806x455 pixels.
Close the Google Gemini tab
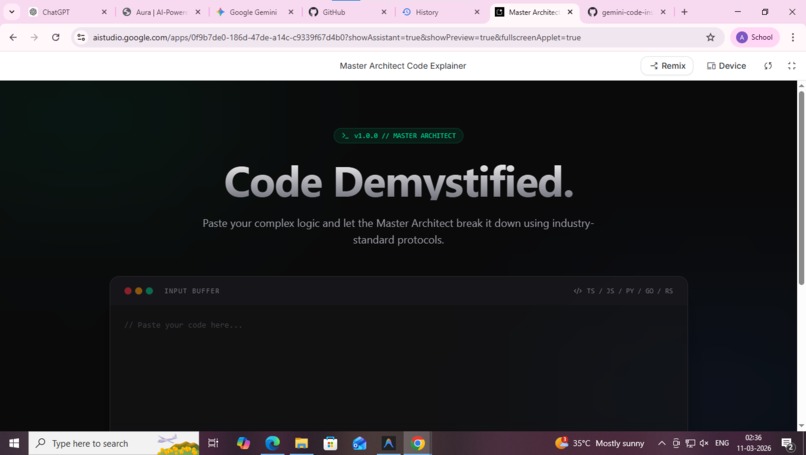click(x=290, y=12)
